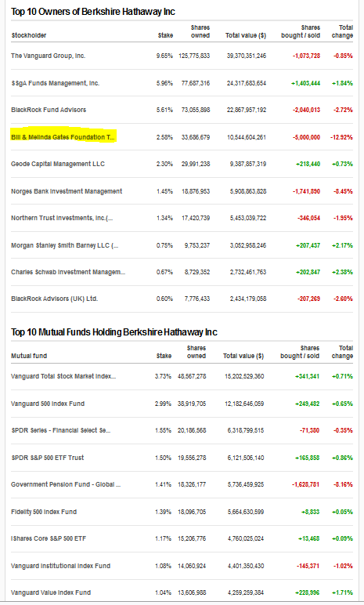This screenshot has height=605, width=364.
Task: Click Fidelity 500 shares bought +8,833
Action: point(311,512)
